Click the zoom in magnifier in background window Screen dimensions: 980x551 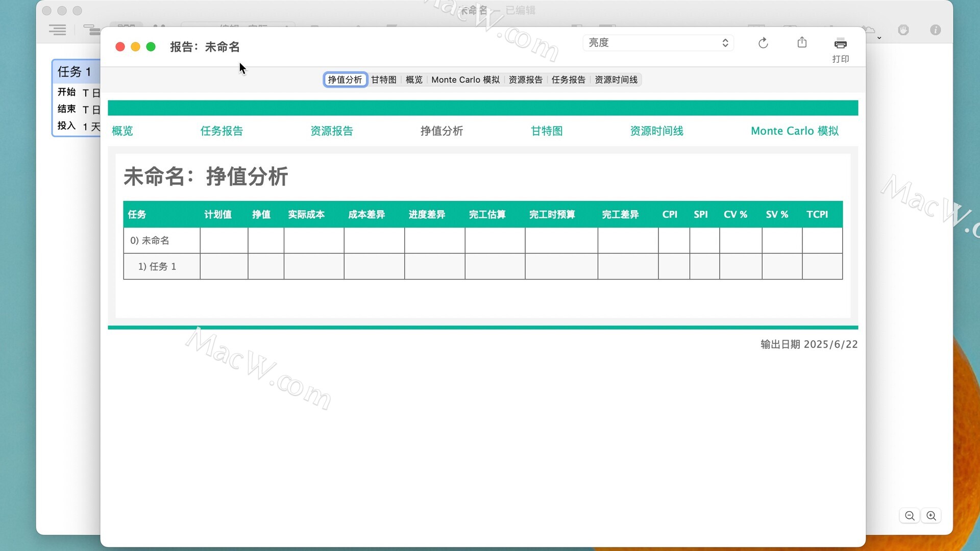[x=931, y=516]
